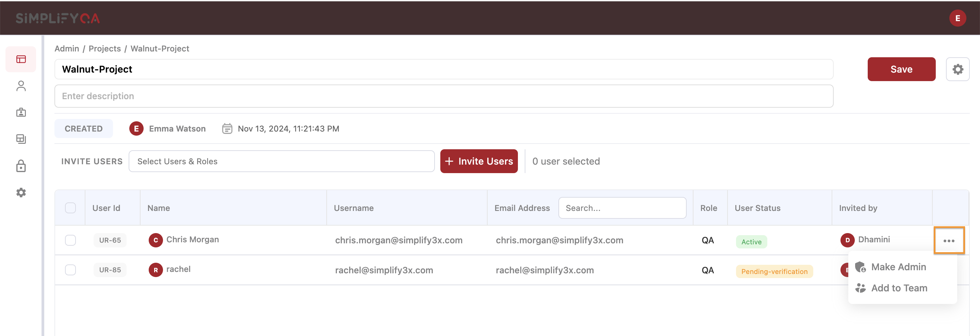Check the box for rachel
Image resolution: width=980 pixels, height=336 pixels.
(70, 270)
